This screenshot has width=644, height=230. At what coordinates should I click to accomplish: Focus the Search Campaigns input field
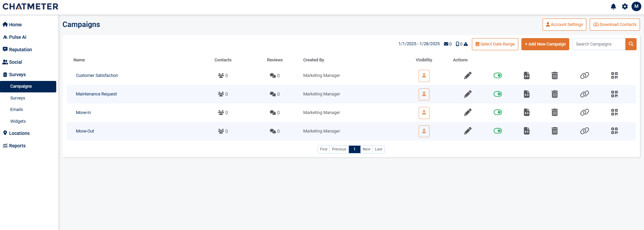[x=599, y=44]
